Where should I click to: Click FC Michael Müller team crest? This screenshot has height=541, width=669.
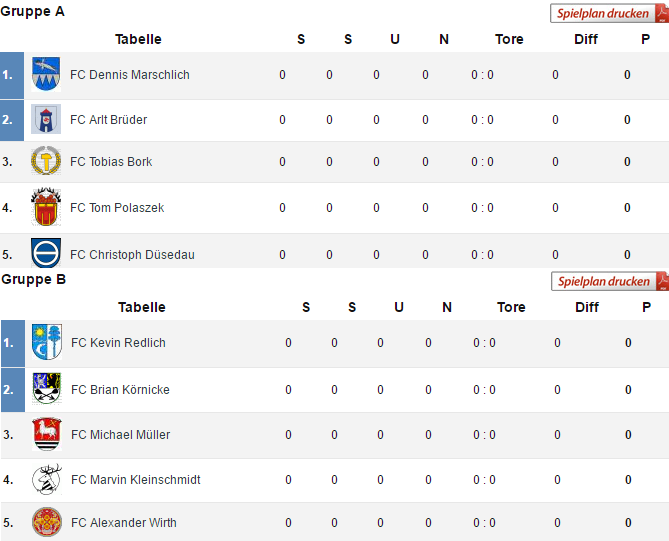(x=47, y=435)
